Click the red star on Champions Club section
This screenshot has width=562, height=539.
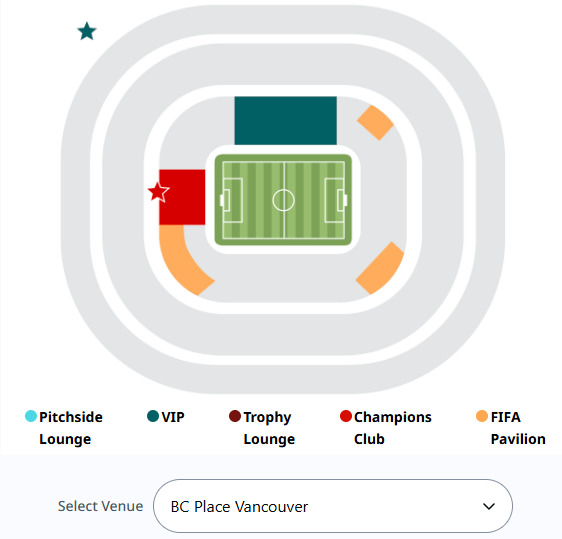point(158,192)
